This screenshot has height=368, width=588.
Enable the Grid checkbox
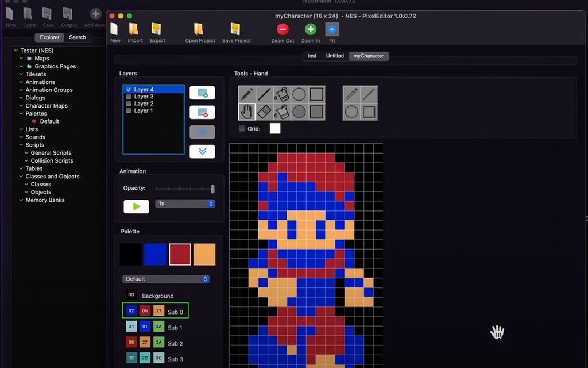pyautogui.click(x=242, y=129)
